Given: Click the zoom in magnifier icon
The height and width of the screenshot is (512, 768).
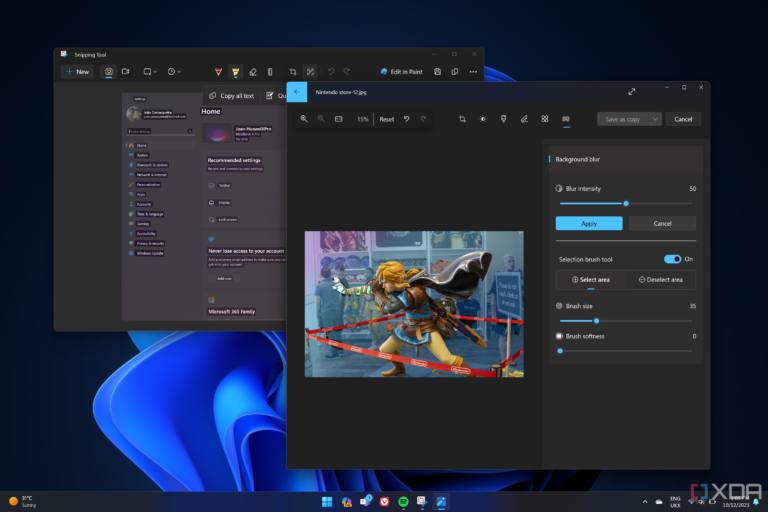Looking at the screenshot, I should 304,119.
